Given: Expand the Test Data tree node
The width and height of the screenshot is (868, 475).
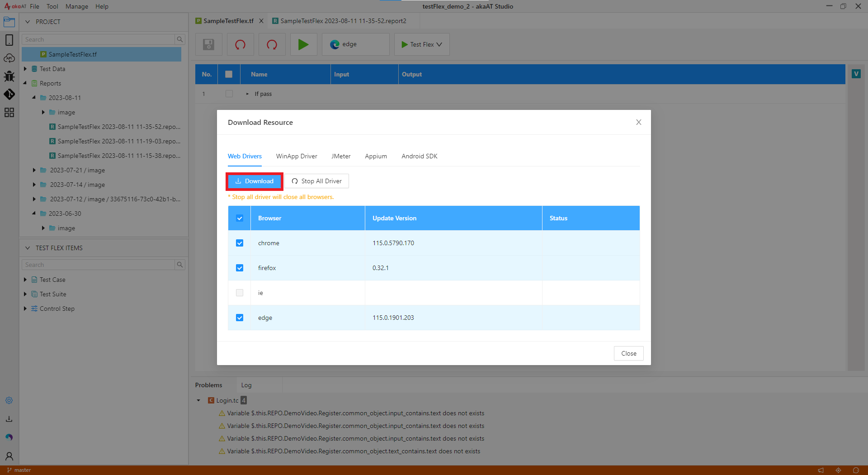Looking at the screenshot, I should 25,69.
